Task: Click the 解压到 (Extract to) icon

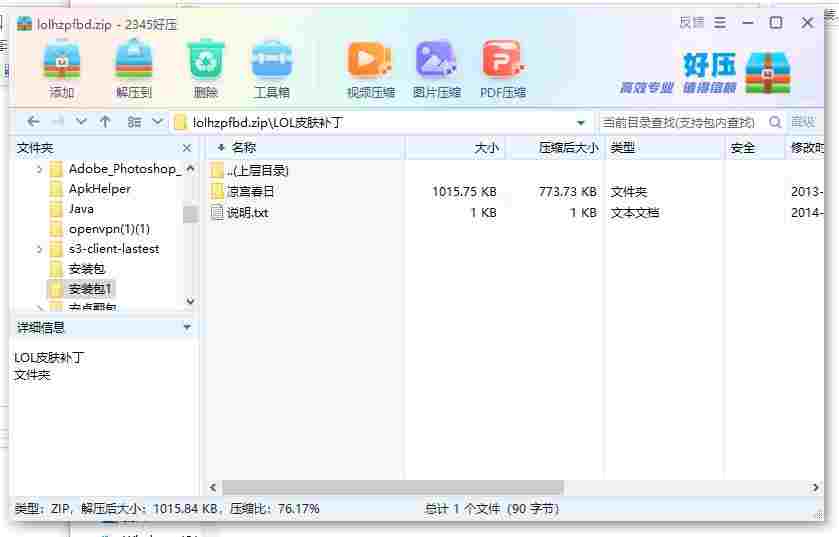Action: point(134,68)
